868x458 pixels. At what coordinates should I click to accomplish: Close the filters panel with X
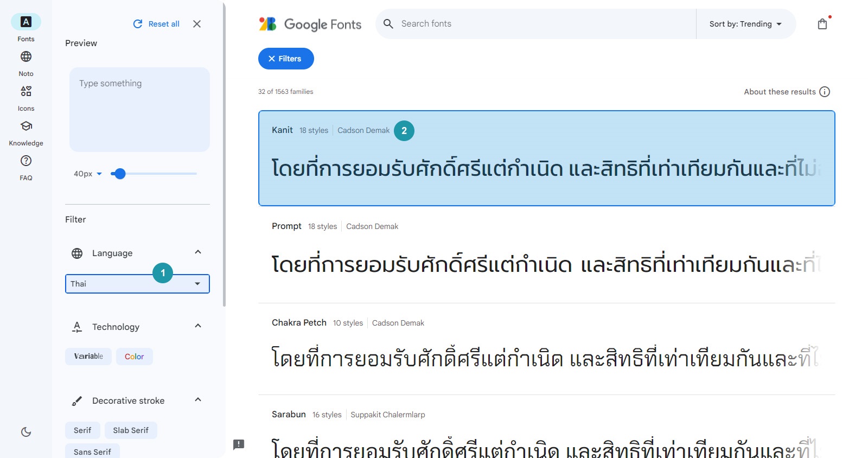tap(197, 24)
